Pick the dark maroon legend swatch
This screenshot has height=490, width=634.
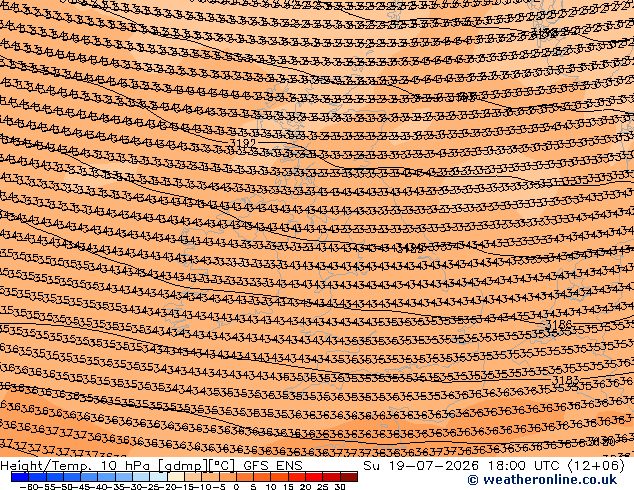click(x=349, y=477)
